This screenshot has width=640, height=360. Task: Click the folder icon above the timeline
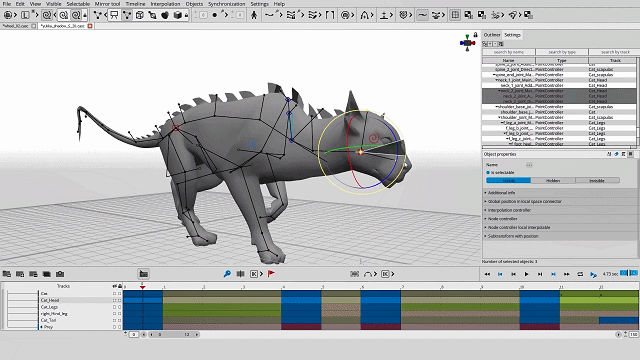143,274
